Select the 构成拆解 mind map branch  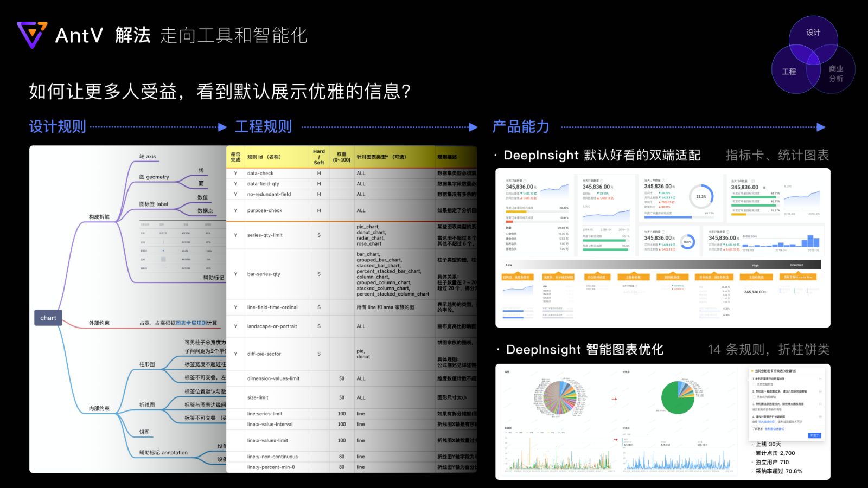click(x=99, y=217)
